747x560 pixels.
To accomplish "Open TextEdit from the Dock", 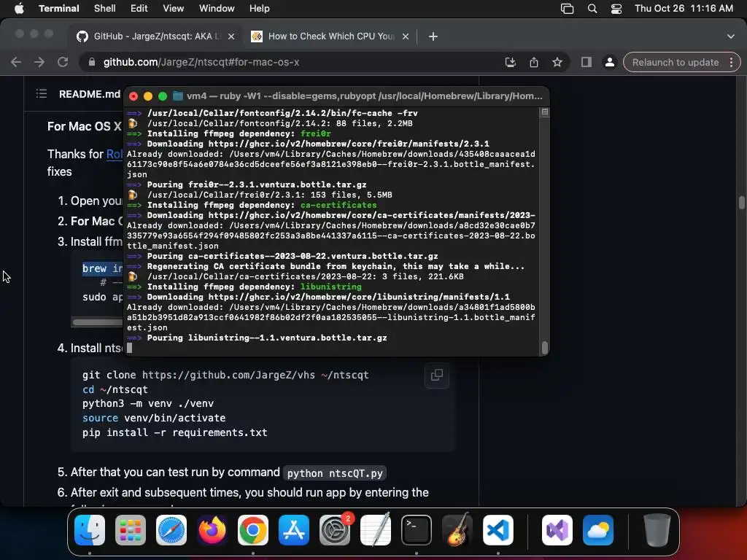I will click(376, 530).
